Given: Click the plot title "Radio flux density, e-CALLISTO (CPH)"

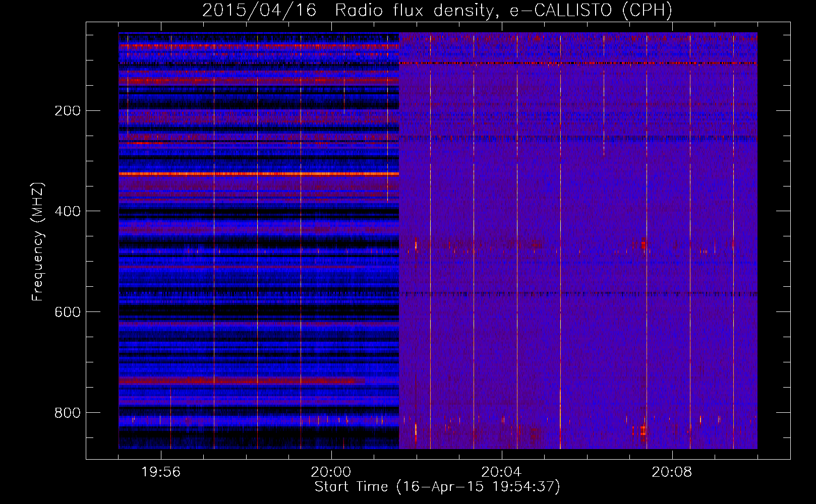Looking at the screenshot, I should [503, 11].
